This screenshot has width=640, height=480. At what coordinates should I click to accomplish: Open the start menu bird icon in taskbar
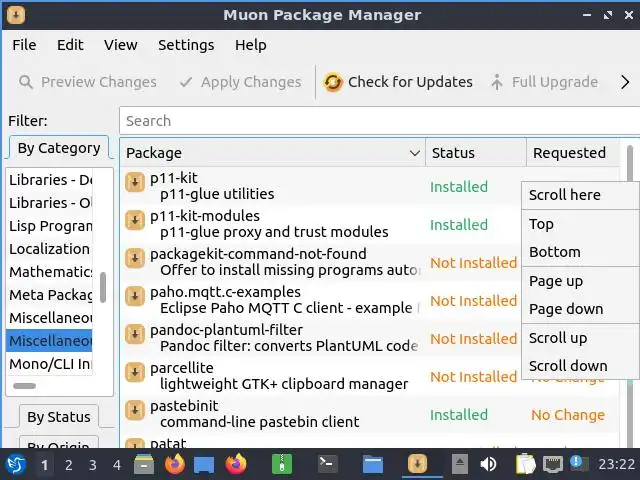pos(16,464)
